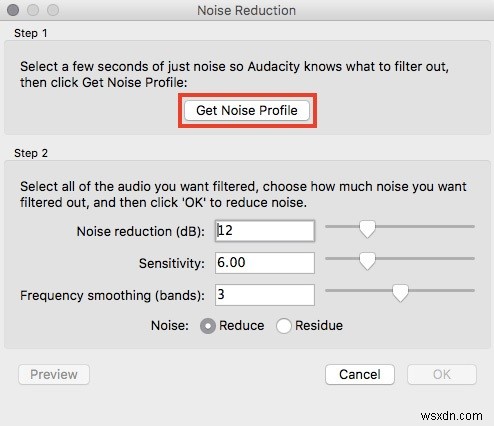This screenshot has width=494, height=426.
Task: Click the Noise reduction slider handle
Action: tap(367, 229)
